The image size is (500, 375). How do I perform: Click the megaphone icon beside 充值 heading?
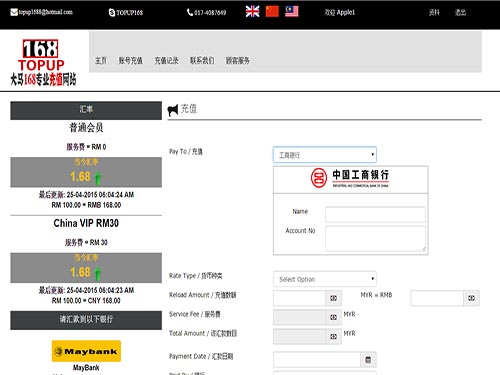pyautogui.click(x=173, y=110)
